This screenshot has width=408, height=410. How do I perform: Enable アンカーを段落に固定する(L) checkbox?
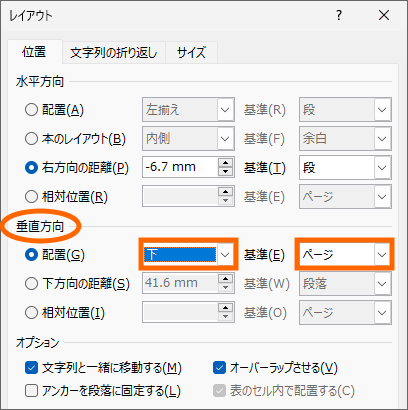coord(31,390)
